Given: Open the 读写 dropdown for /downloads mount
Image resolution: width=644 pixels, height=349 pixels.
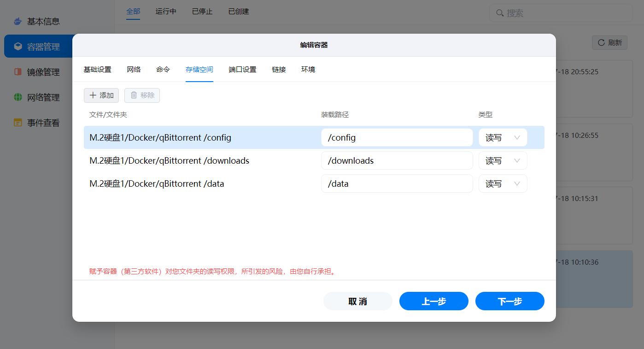Looking at the screenshot, I should click(x=503, y=160).
